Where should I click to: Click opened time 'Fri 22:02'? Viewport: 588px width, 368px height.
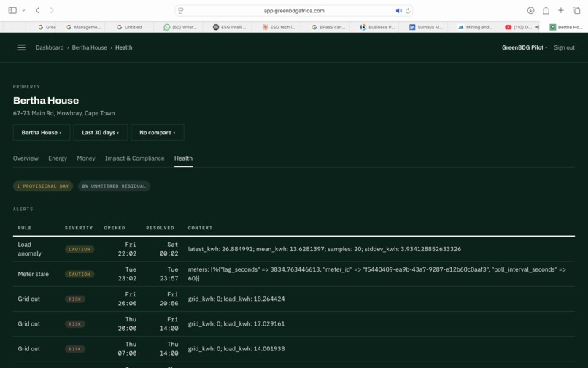point(127,249)
